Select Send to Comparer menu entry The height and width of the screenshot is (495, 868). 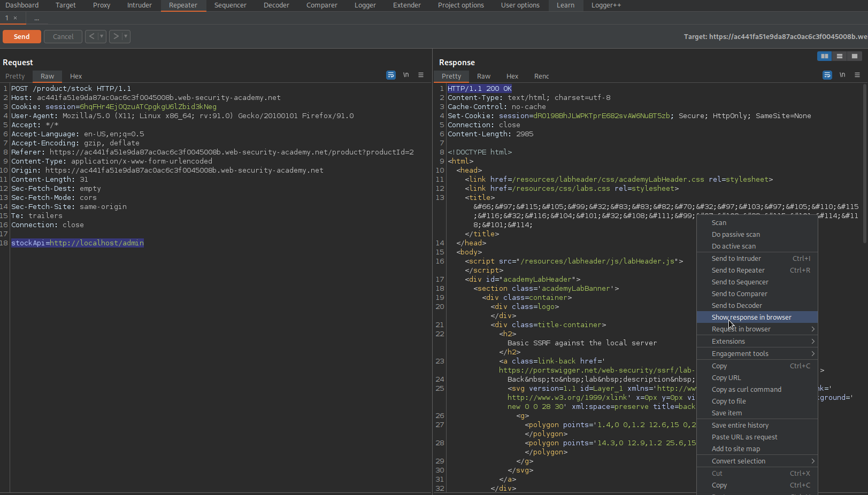coord(757,293)
